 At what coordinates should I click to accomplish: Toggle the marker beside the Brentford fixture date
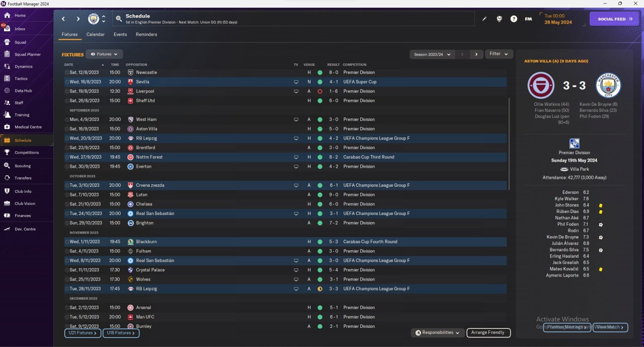click(66, 148)
